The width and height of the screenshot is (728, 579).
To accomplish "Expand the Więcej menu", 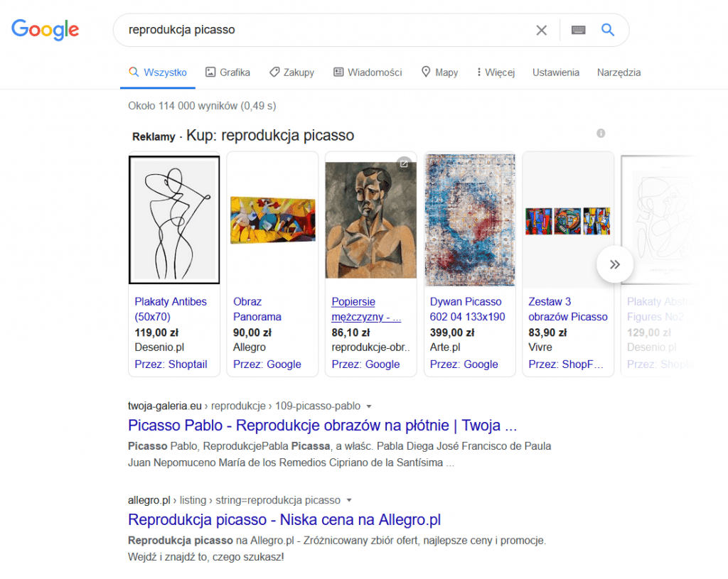I will pyautogui.click(x=496, y=72).
